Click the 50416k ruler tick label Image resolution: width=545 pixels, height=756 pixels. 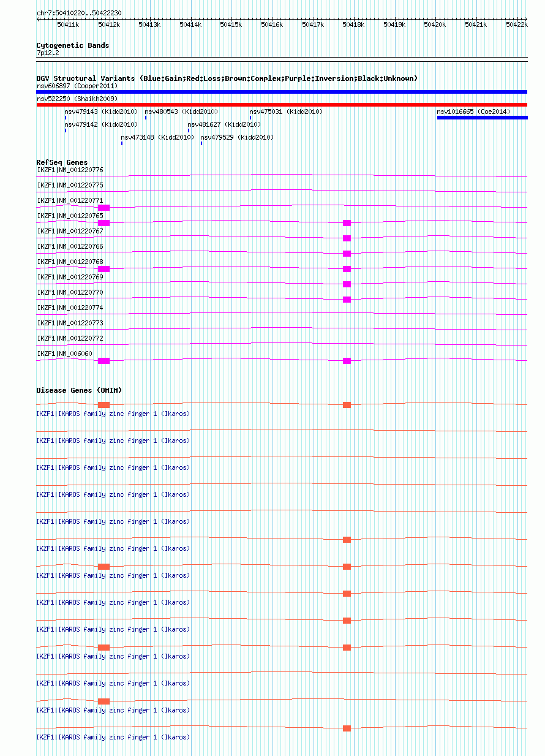click(271, 25)
